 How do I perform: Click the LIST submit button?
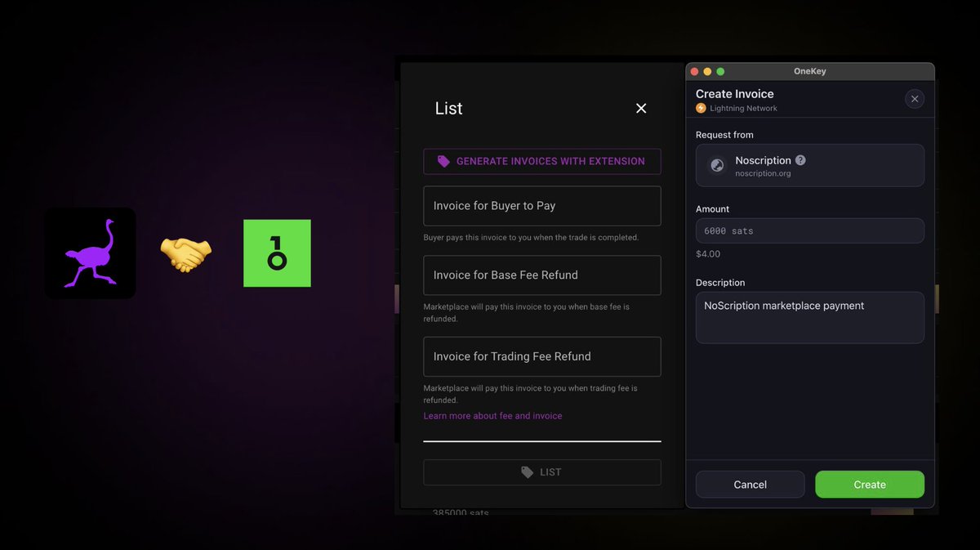tap(541, 472)
